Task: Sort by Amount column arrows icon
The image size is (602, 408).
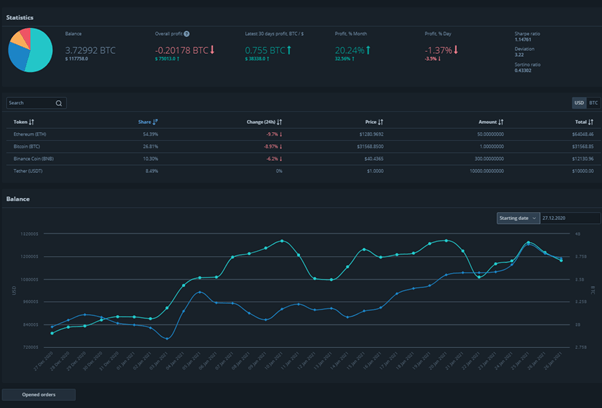Action: tap(501, 122)
